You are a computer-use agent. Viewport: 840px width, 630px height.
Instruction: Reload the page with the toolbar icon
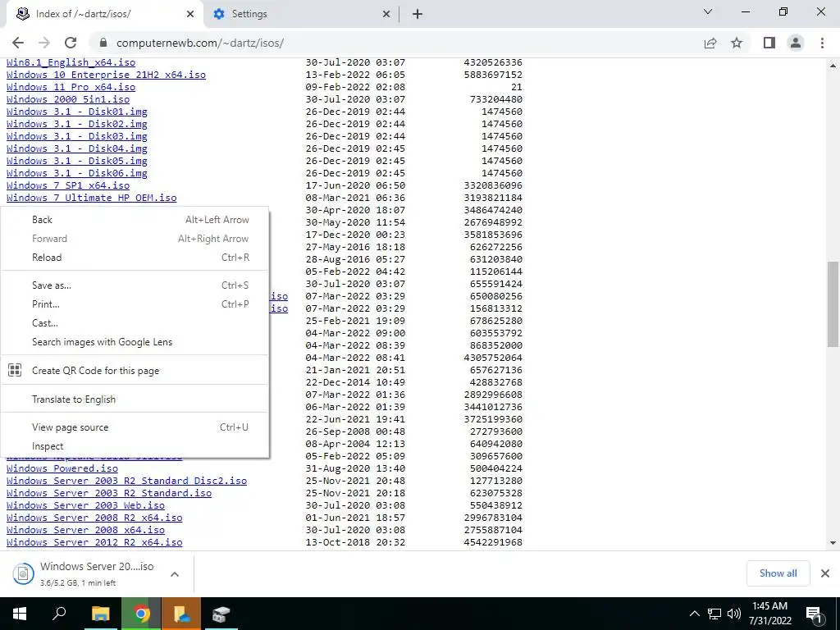click(71, 43)
